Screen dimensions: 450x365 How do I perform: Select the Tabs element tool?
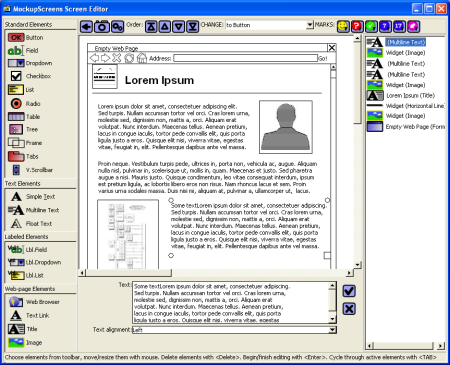click(x=23, y=156)
